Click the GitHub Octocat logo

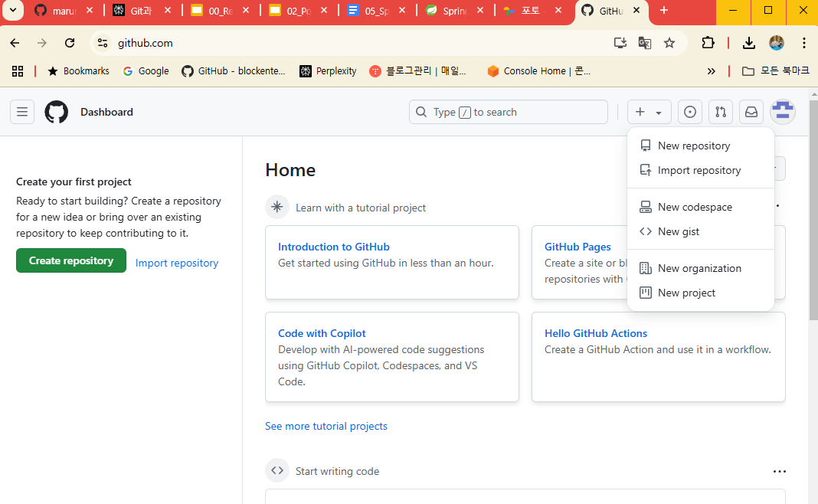pos(57,112)
